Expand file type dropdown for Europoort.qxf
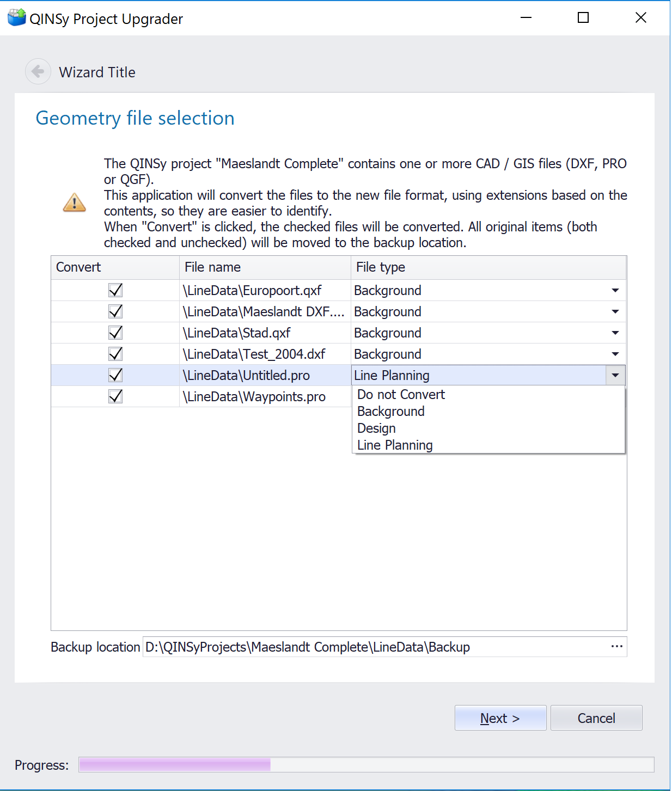Viewport: 672px width, 791px height. point(615,290)
